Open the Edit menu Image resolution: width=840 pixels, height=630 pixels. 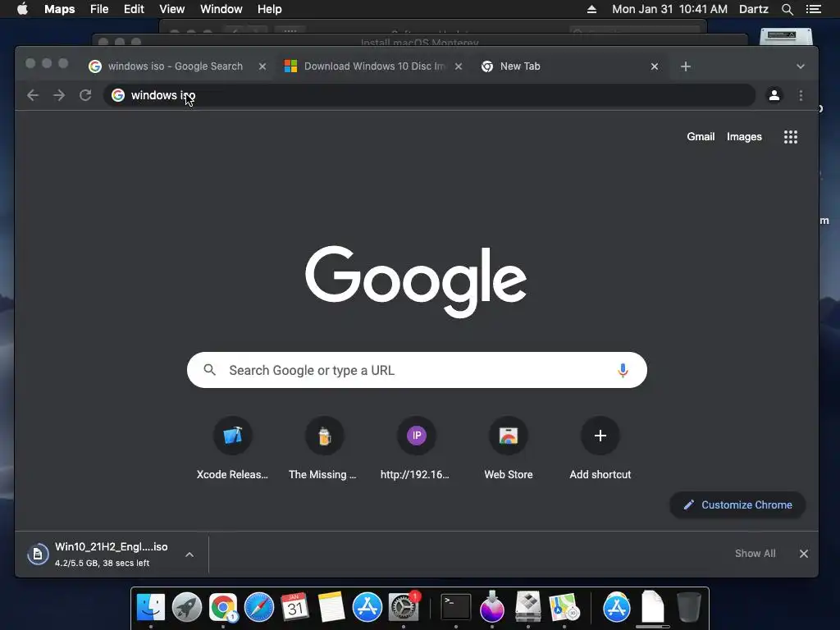(x=134, y=9)
